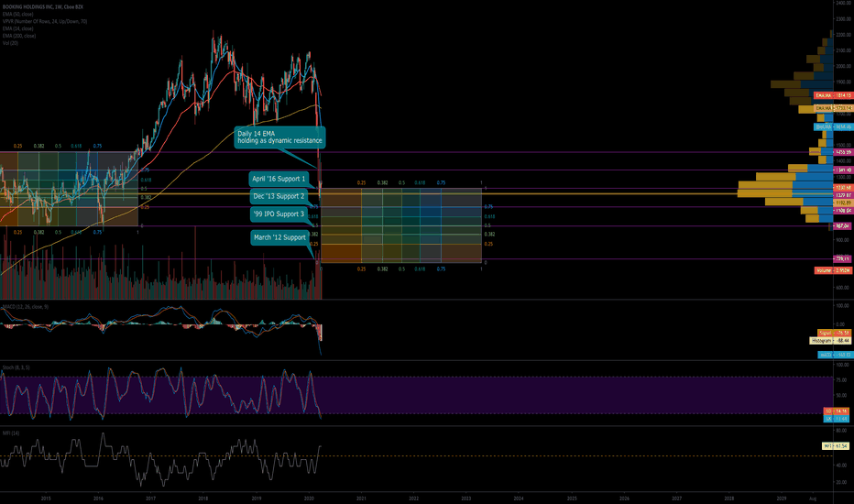854x504 pixels.
Task: Click the '2027' label on time axis
Action: (677, 498)
